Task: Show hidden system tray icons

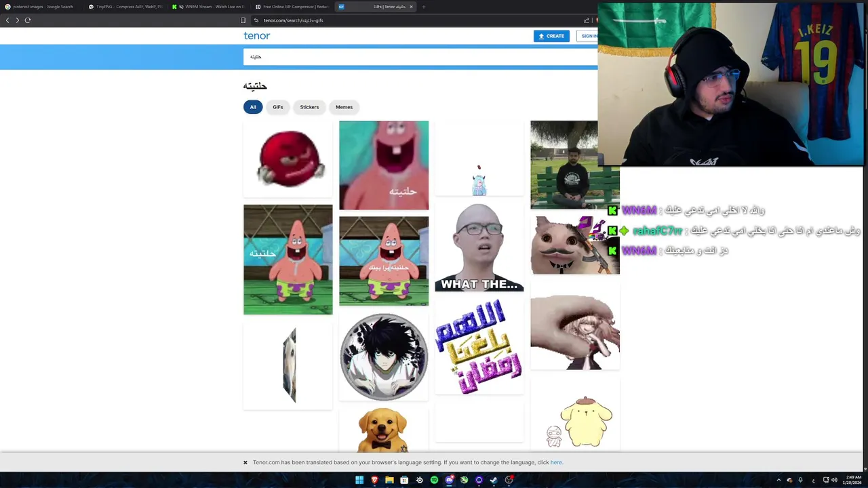Action: click(778, 480)
